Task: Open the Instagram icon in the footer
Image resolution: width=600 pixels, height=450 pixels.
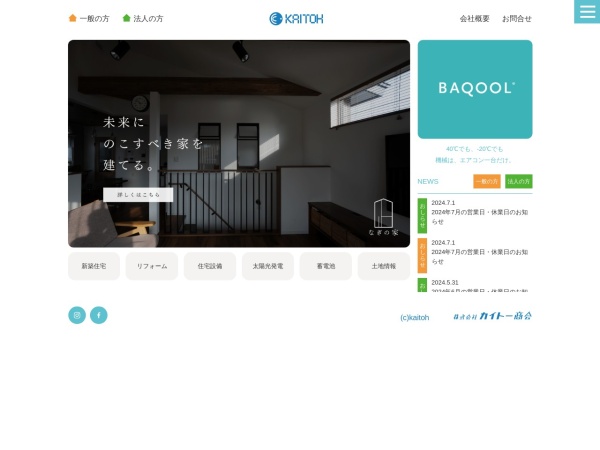Action: pyautogui.click(x=77, y=315)
